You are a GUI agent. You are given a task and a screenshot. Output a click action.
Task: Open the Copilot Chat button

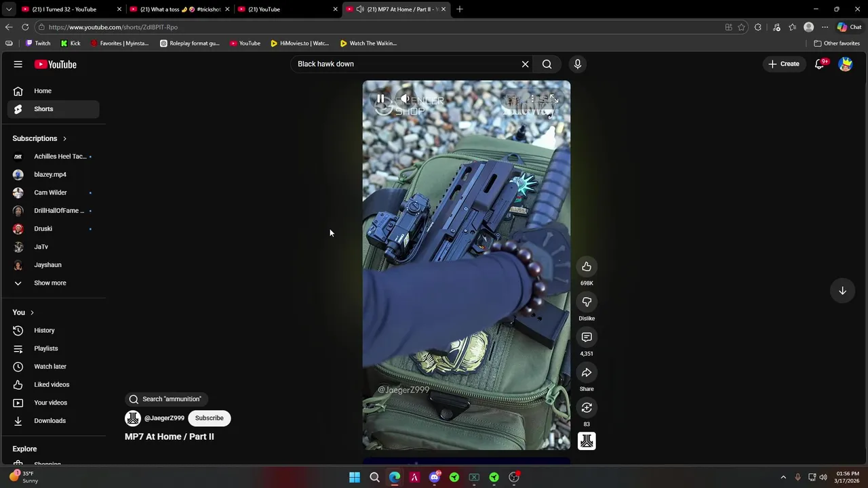[849, 27]
